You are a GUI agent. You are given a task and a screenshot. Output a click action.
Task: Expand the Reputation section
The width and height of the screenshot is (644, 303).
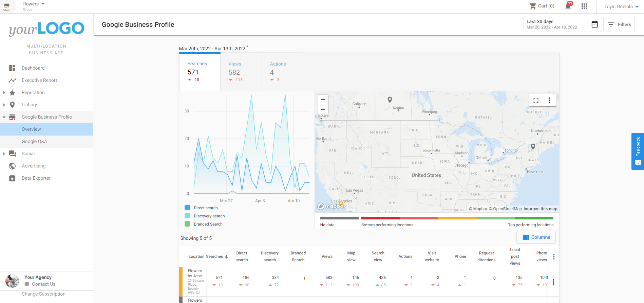pyautogui.click(x=4, y=92)
